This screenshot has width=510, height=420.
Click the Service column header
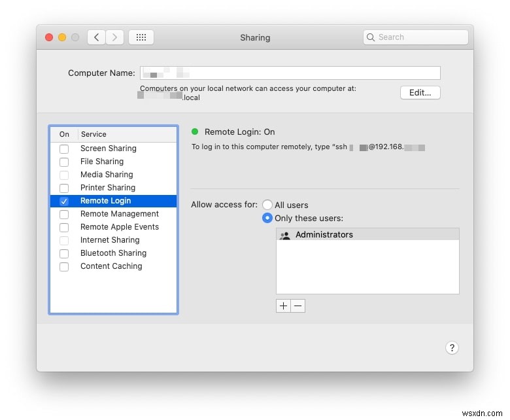click(x=127, y=134)
